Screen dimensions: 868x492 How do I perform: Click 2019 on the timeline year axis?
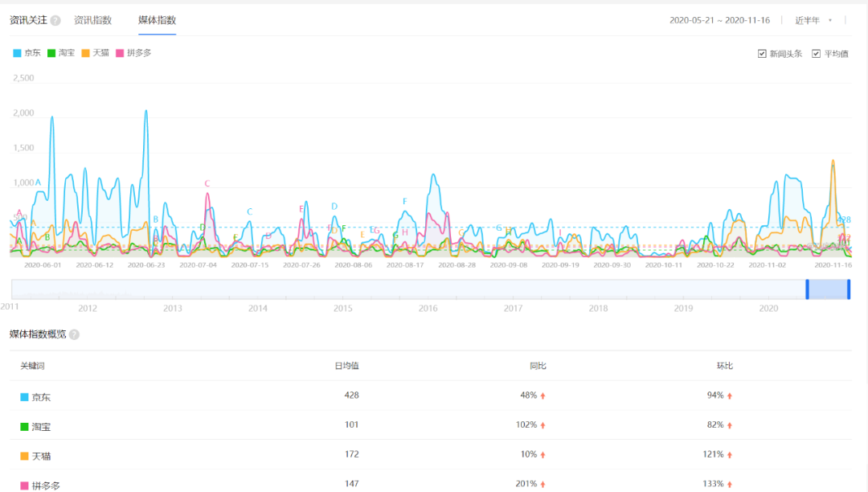click(x=683, y=308)
